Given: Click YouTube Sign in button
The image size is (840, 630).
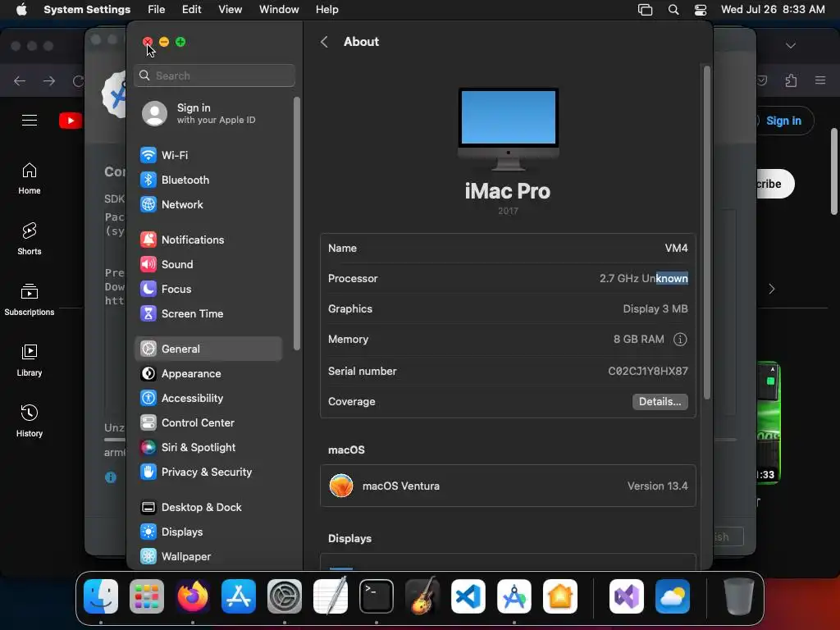Looking at the screenshot, I should tap(783, 121).
